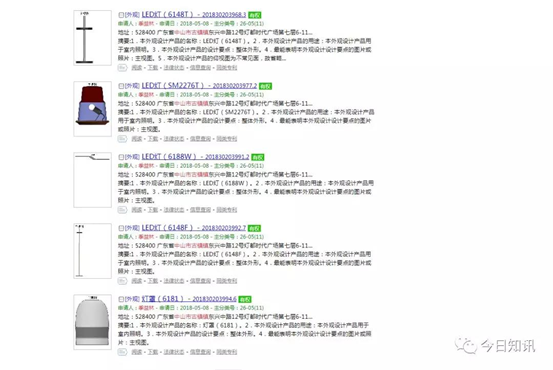This screenshot has width=553, height=370.
Task: Click green 有权 badge on 灯罩 6181 result
Action: [245, 299]
